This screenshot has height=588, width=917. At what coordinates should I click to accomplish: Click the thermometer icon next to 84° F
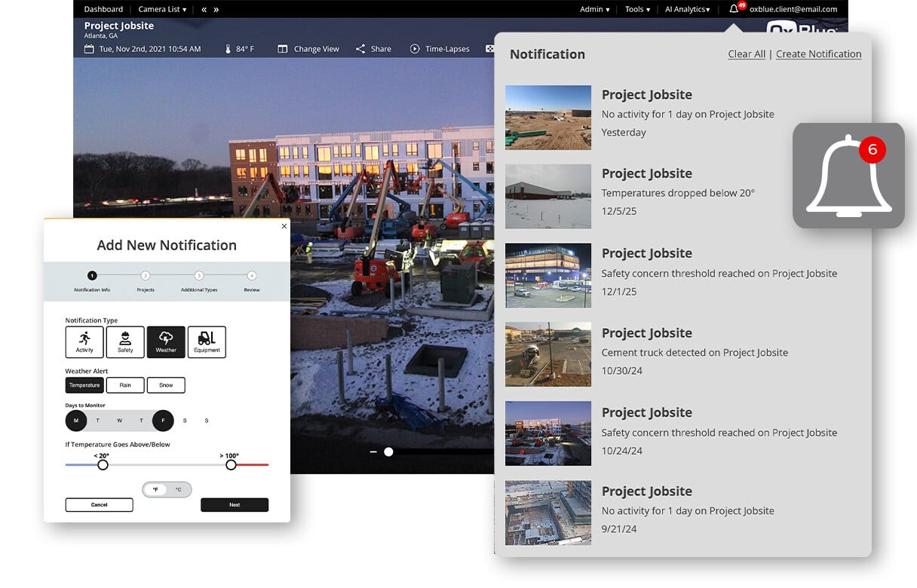click(228, 49)
